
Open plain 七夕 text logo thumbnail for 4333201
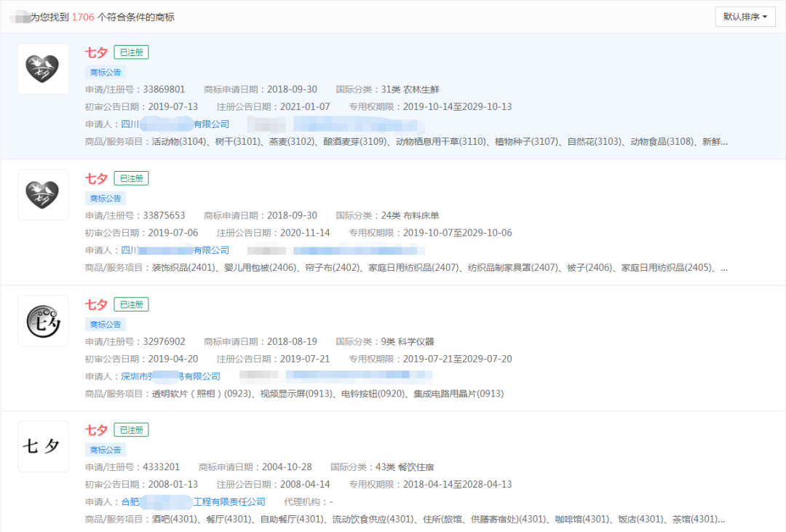click(x=43, y=446)
